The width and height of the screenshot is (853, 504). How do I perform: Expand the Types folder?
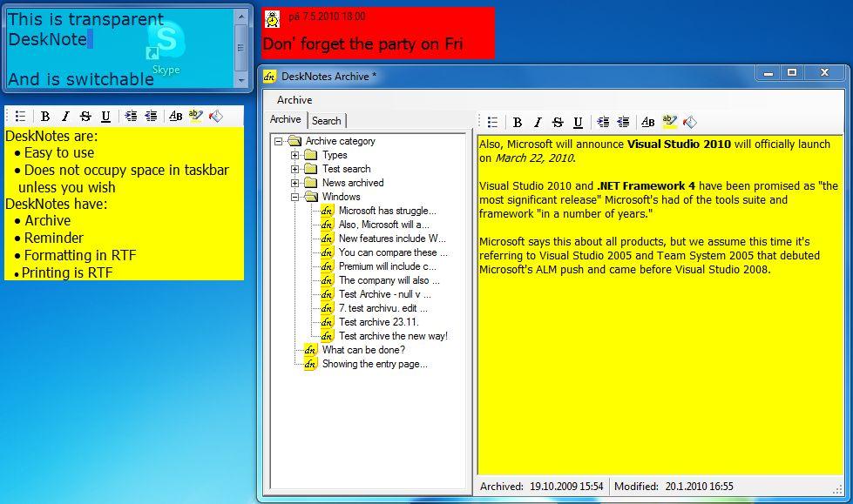click(x=294, y=156)
